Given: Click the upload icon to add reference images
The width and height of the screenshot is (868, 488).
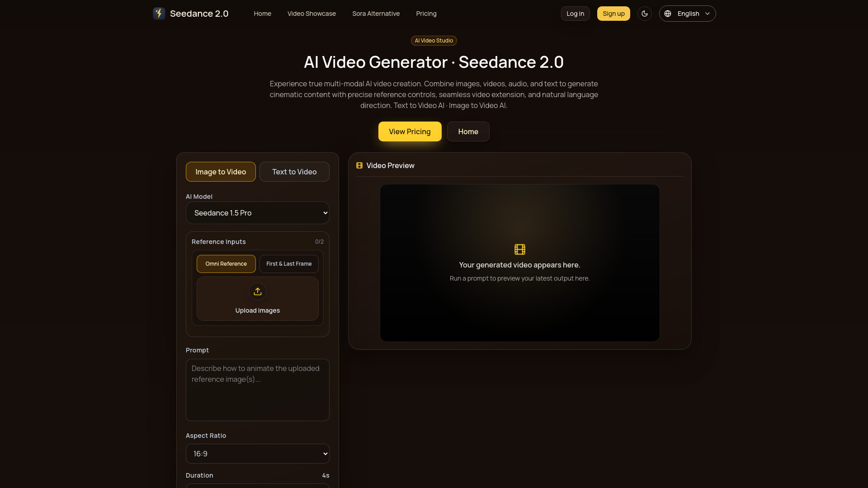Looking at the screenshot, I should point(257,291).
